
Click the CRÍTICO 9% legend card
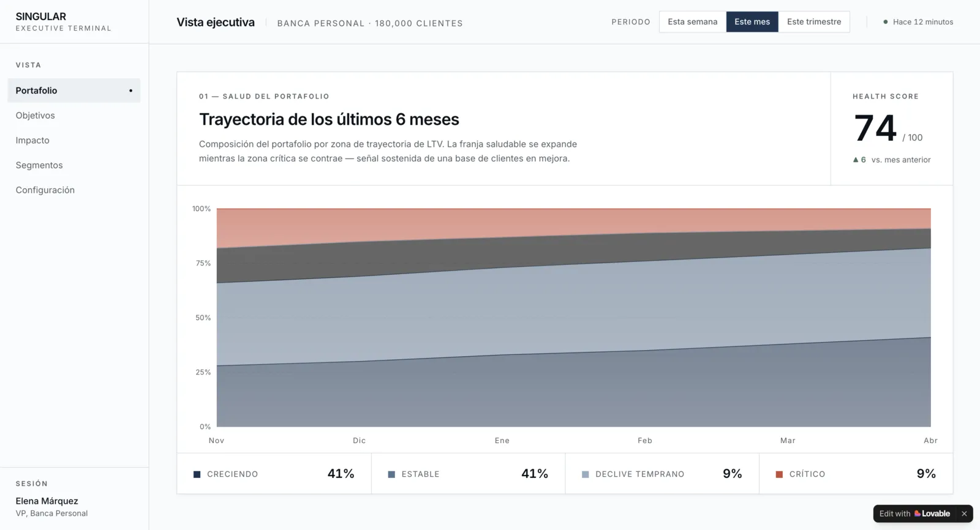856,474
